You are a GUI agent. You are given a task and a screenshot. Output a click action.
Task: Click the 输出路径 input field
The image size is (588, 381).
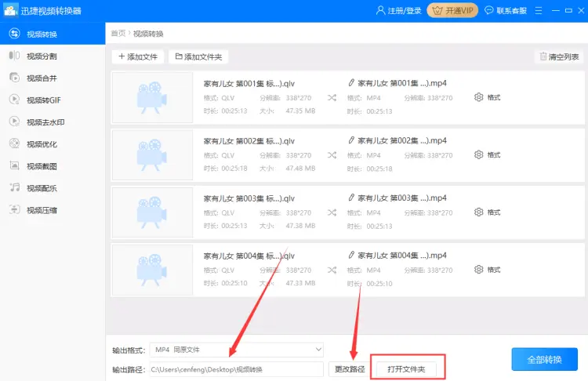(237, 369)
